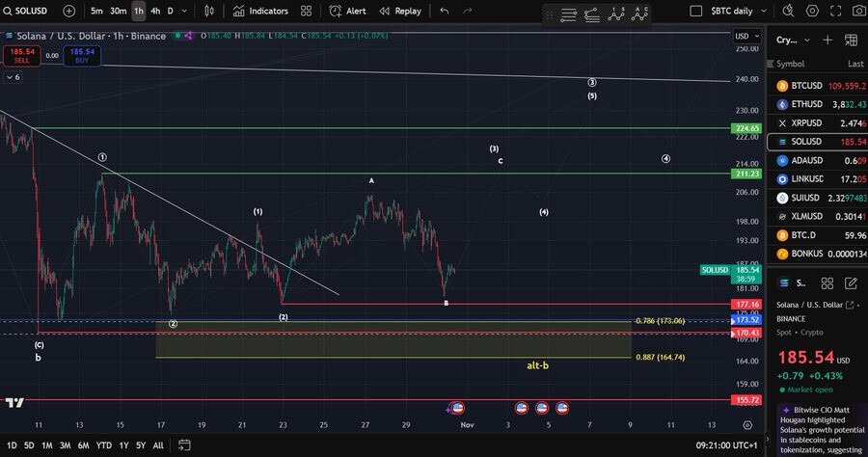868x457 pixels.
Task: Click the BUY 185.54 button
Action: click(82, 55)
